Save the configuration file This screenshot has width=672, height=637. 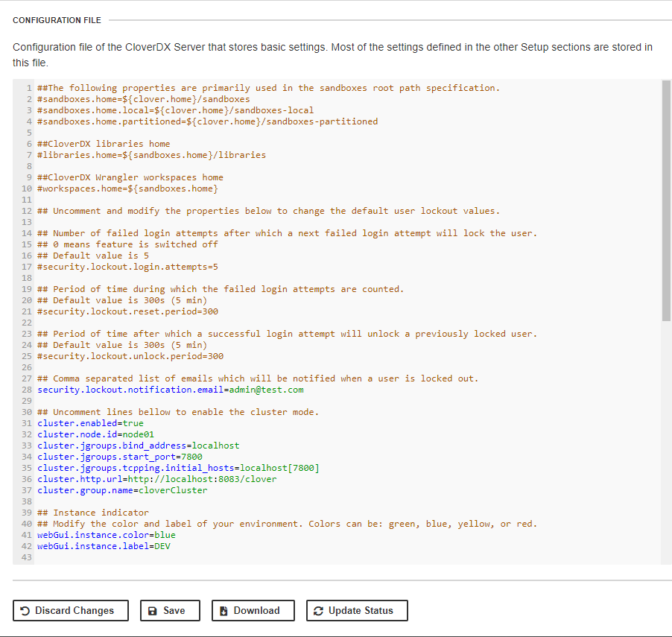tap(170, 610)
